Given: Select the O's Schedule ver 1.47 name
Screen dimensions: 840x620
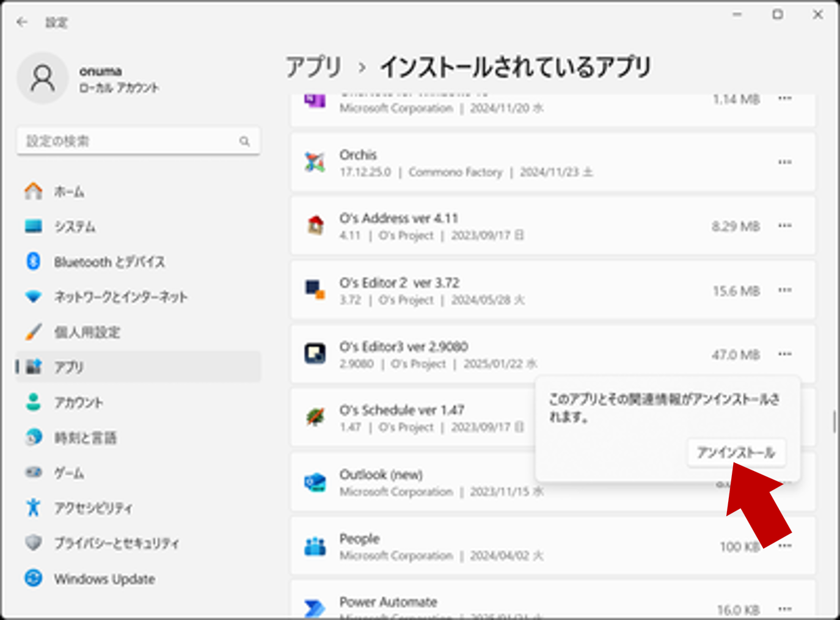Looking at the screenshot, I should tap(402, 410).
